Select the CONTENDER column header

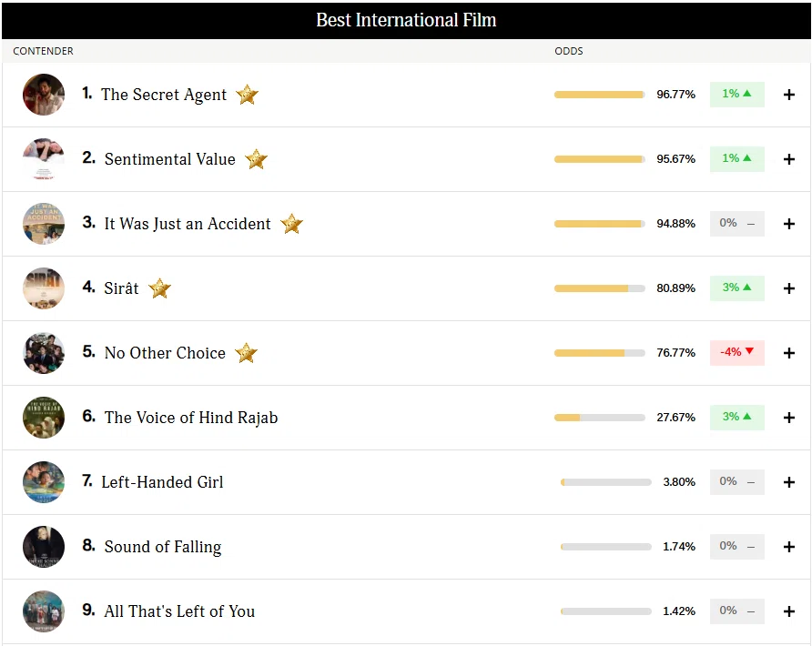coord(43,51)
